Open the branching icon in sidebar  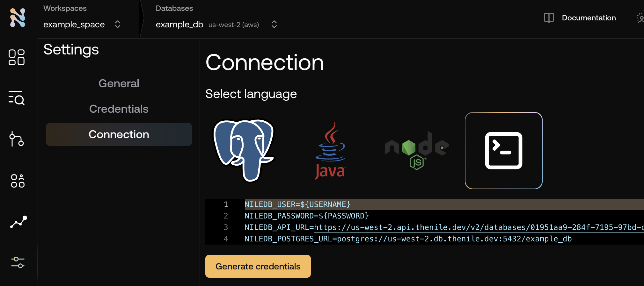pos(17,139)
